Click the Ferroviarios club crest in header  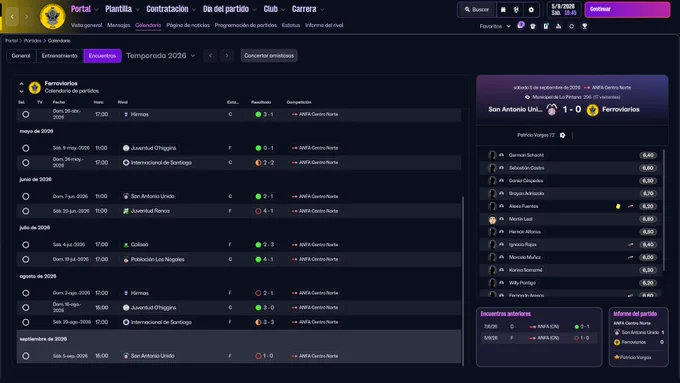(x=52, y=16)
